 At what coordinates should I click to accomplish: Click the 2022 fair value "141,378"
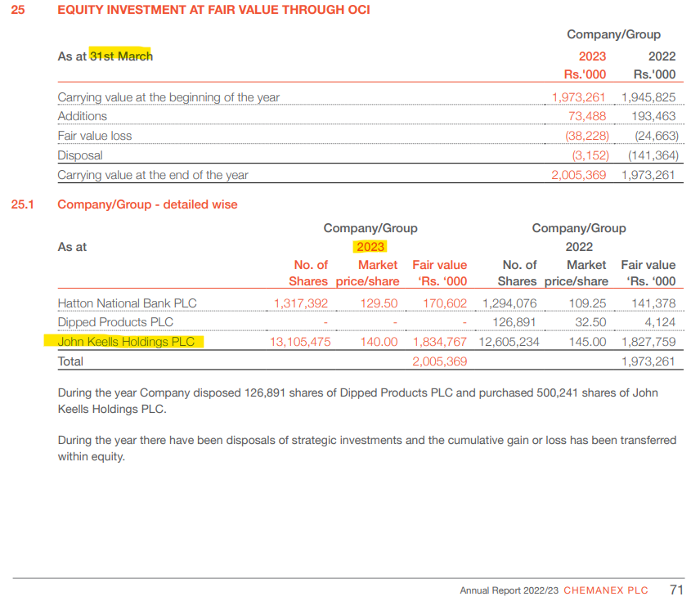click(653, 303)
